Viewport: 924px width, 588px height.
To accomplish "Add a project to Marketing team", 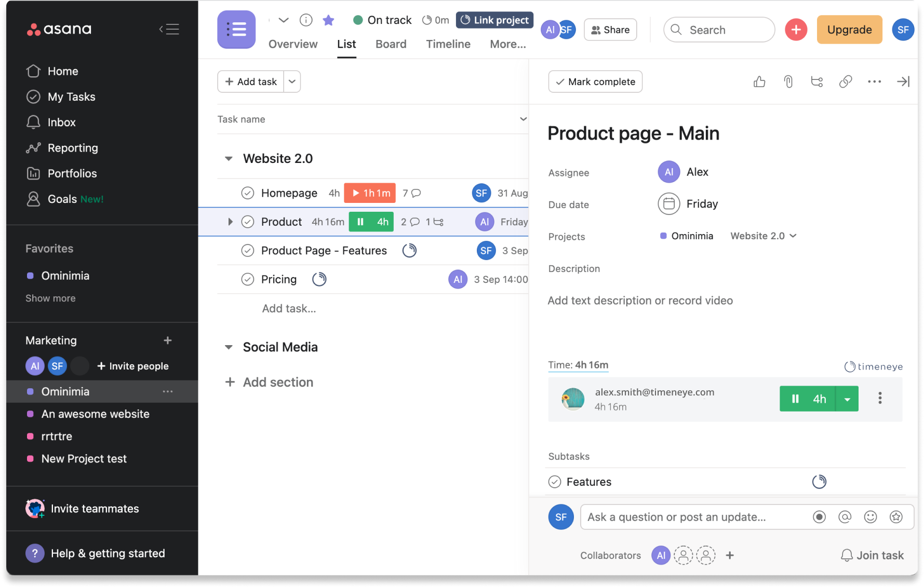I will point(168,340).
